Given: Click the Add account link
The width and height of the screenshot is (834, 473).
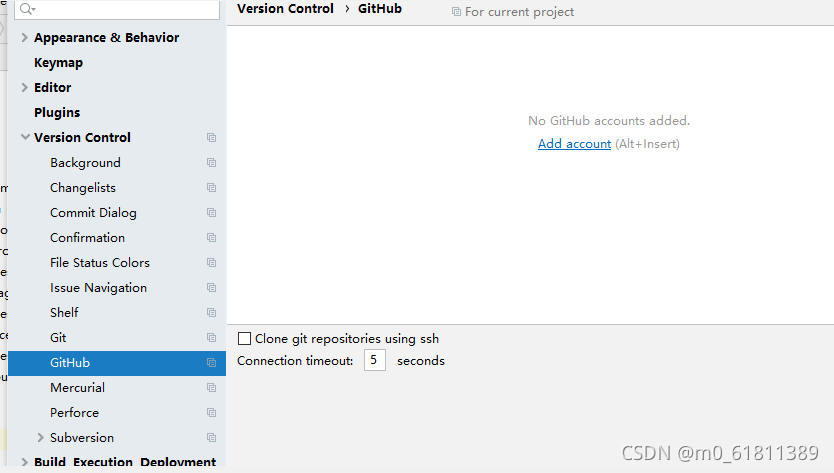Looking at the screenshot, I should pyautogui.click(x=574, y=144).
